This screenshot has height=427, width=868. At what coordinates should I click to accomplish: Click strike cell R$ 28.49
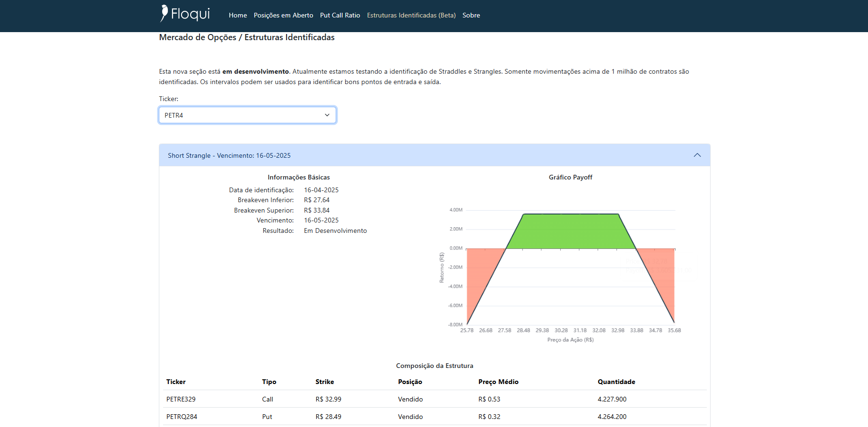coord(329,417)
